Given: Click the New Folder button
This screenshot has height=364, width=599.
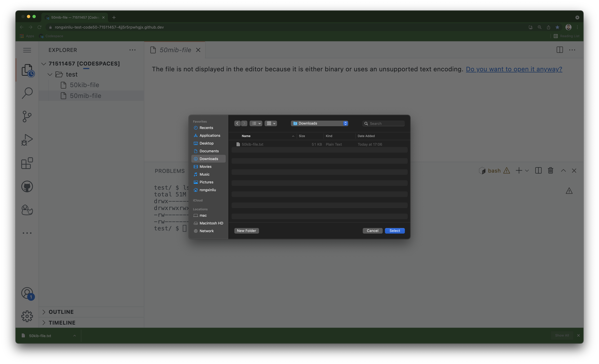Looking at the screenshot, I should [x=246, y=231].
